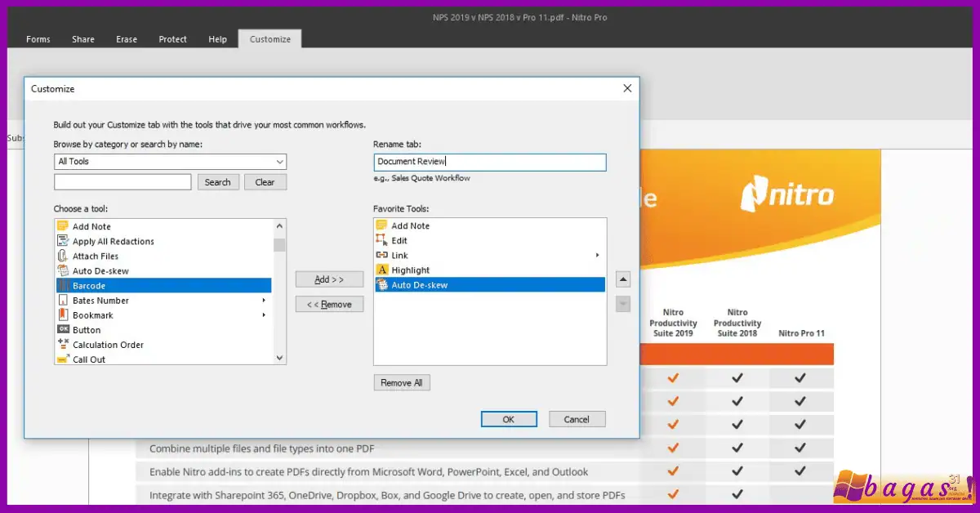Click the Attach Files paperclip icon
Screen dimensions: 980x513
tap(63, 256)
